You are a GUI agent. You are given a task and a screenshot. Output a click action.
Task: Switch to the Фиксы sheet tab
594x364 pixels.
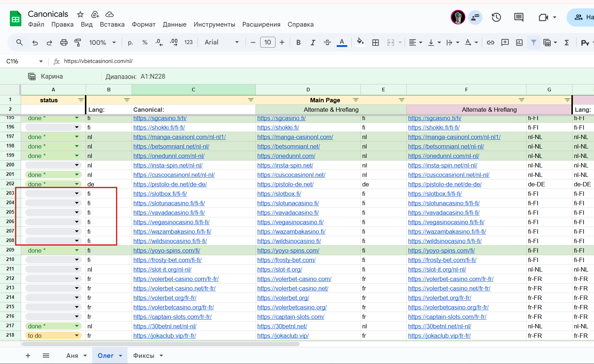pyautogui.click(x=144, y=356)
